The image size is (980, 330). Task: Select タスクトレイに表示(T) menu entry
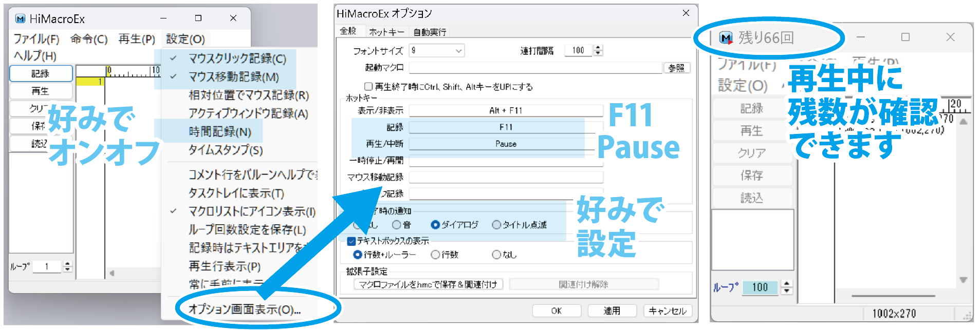pos(236,193)
